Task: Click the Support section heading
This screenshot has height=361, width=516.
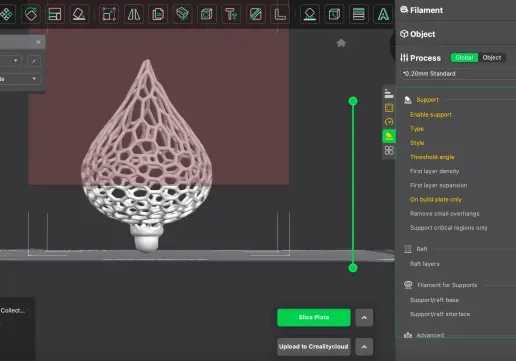Action: (x=427, y=100)
